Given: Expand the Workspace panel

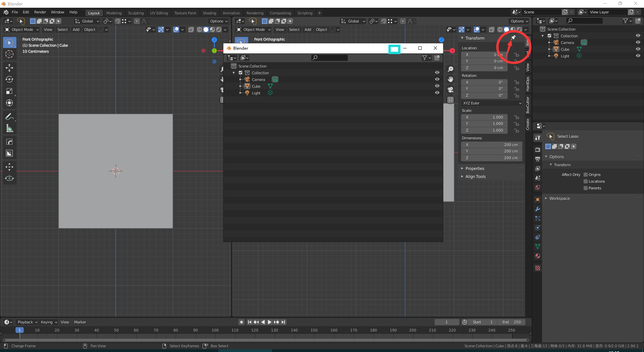Looking at the screenshot, I should (559, 199).
